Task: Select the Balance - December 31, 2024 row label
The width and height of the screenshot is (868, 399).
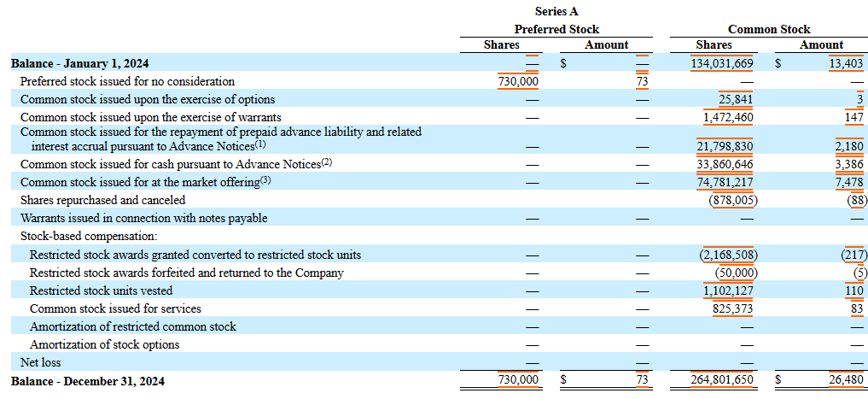Action: click(x=87, y=381)
